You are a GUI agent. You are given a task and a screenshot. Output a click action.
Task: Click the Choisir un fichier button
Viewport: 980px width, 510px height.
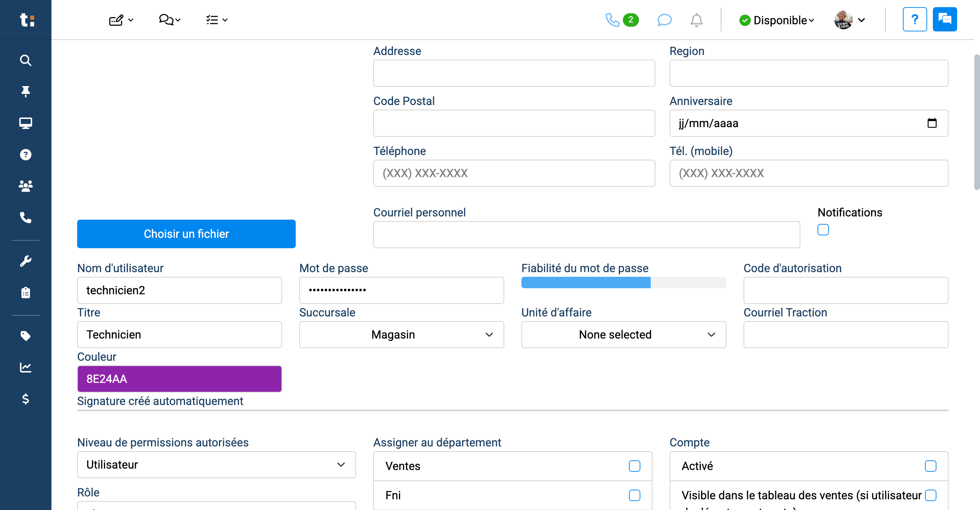click(186, 234)
